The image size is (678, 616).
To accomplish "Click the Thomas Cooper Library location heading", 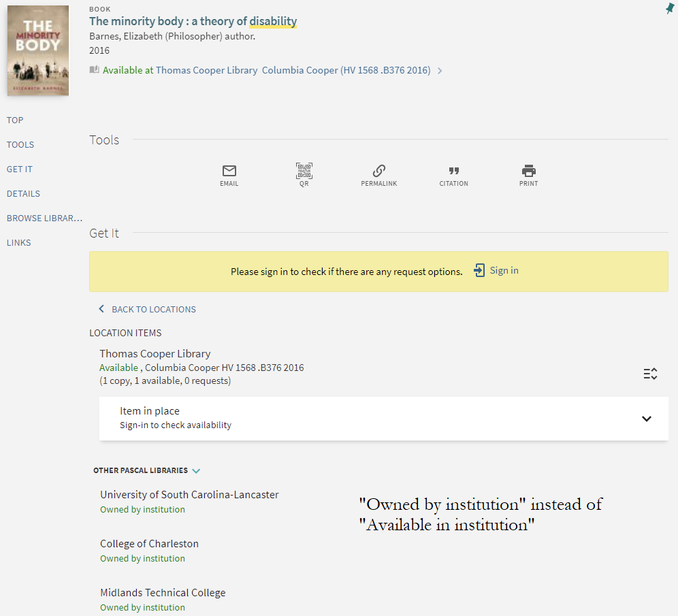I will coord(155,354).
